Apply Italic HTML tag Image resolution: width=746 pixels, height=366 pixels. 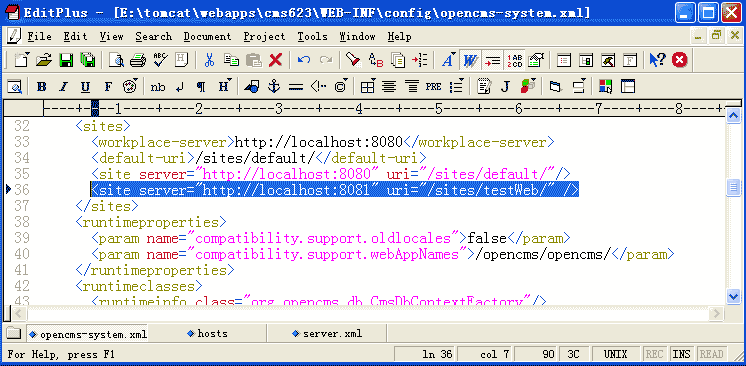click(x=63, y=87)
